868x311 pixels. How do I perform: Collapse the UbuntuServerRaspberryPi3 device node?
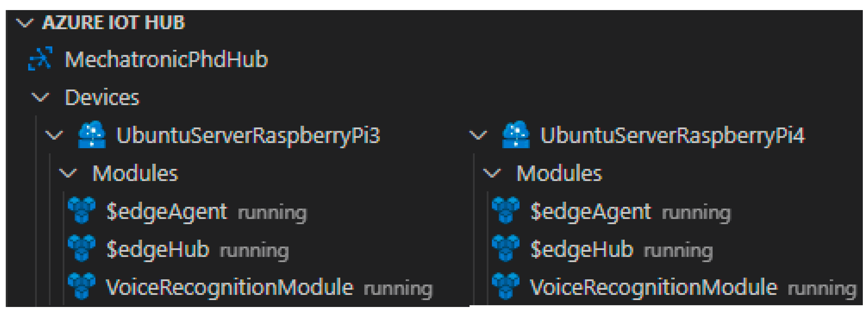pos(54,135)
